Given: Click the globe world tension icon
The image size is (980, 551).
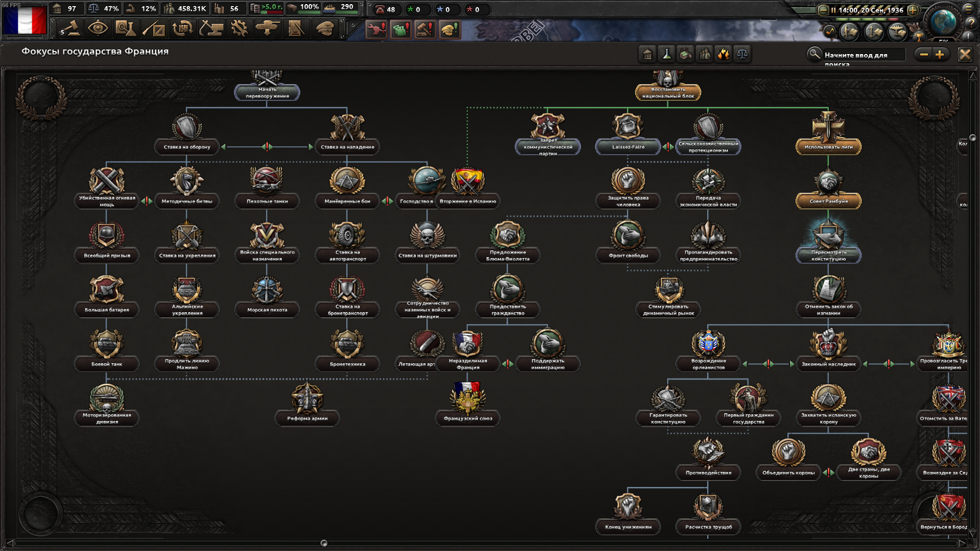Looking at the screenshot, I should coord(943,21).
